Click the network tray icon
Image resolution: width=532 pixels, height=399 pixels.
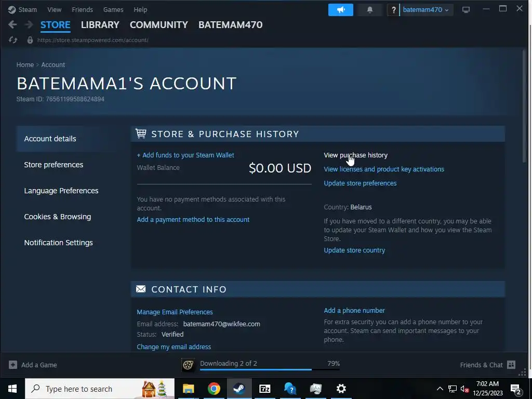pyautogui.click(x=452, y=389)
